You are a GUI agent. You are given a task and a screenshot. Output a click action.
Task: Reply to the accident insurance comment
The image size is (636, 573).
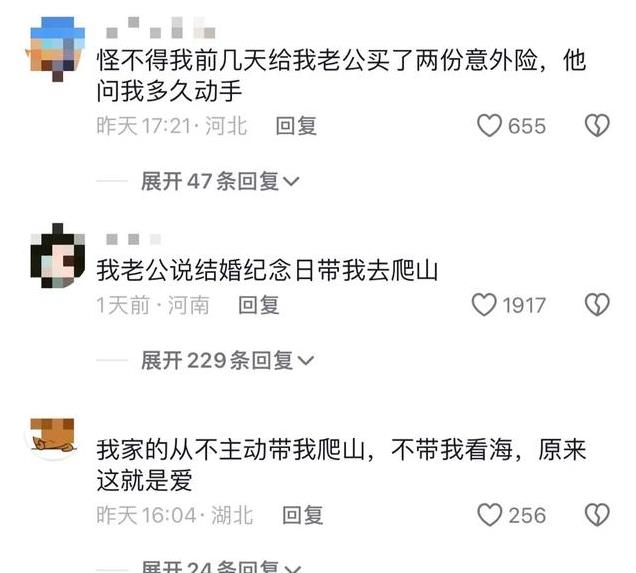(296, 126)
